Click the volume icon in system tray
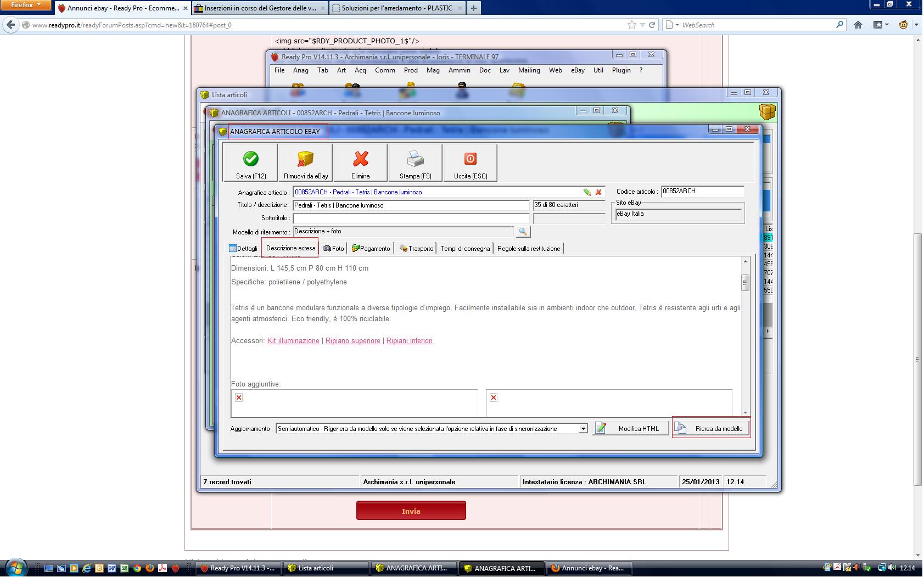Screen dimensions: 924x577 pos(893,568)
